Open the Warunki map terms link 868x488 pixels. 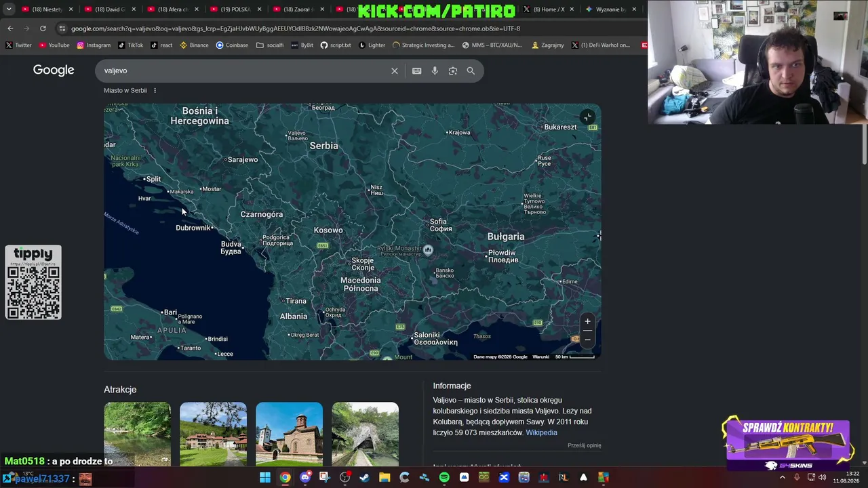click(540, 357)
